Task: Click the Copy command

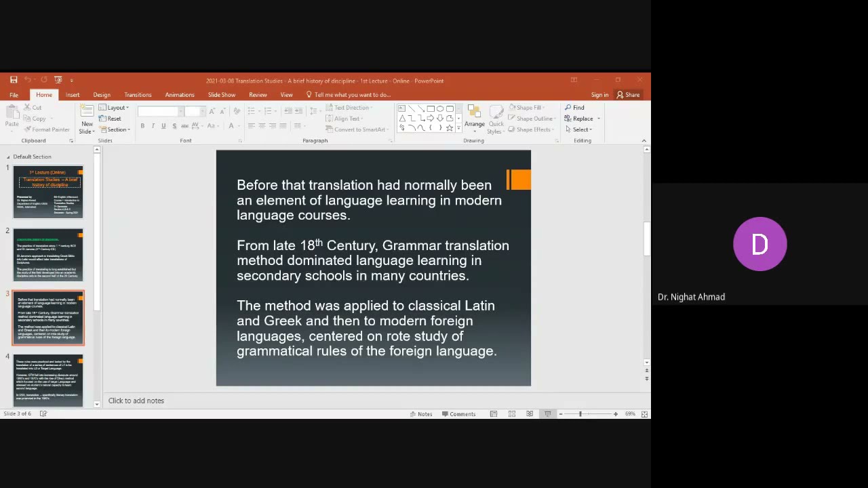Action: 35,119
